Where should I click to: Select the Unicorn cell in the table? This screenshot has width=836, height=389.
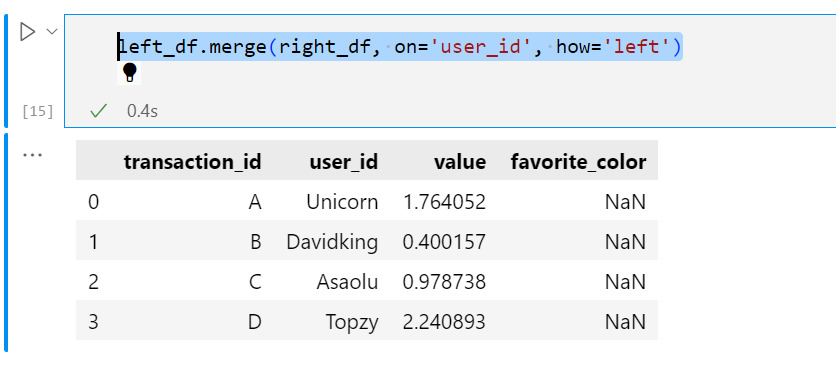point(342,202)
